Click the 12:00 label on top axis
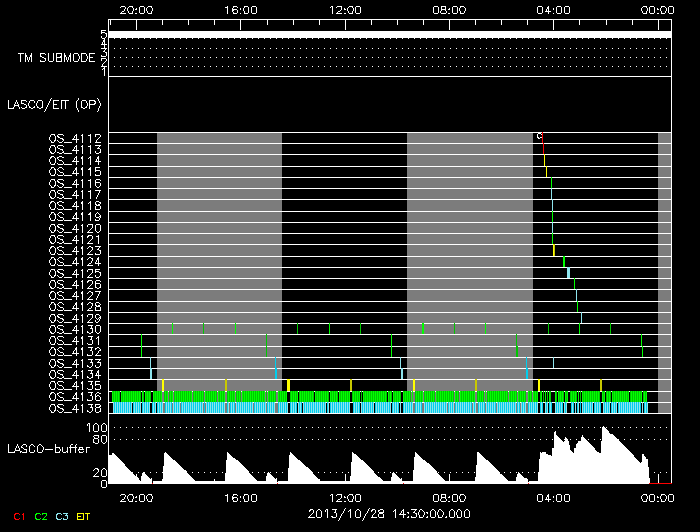This screenshot has height=532, width=700. coord(345,10)
